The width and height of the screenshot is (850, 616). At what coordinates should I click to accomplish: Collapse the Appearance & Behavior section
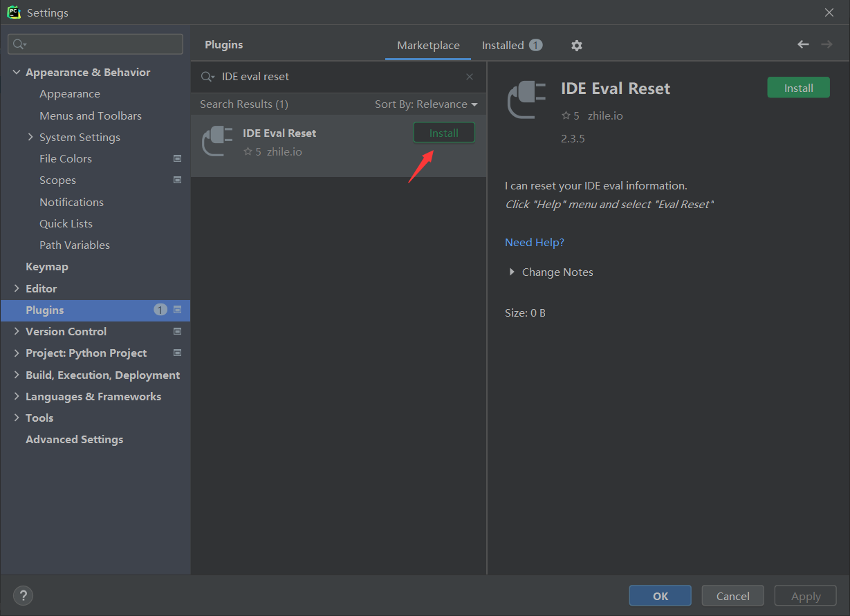point(17,73)
